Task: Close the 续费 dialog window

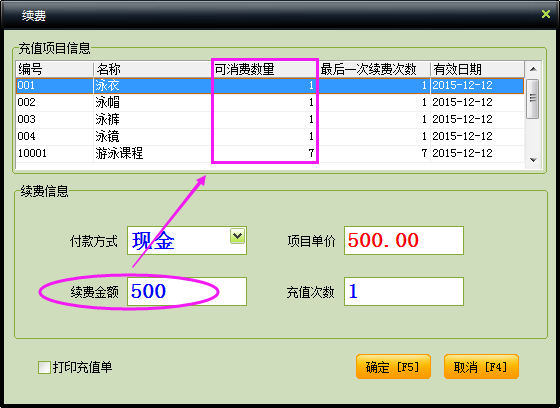Action: 545,14
